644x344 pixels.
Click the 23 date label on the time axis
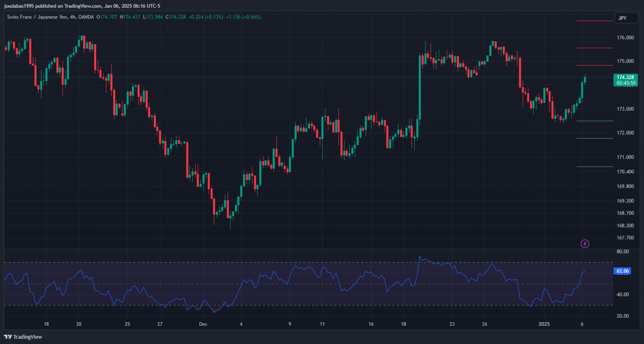452,324
